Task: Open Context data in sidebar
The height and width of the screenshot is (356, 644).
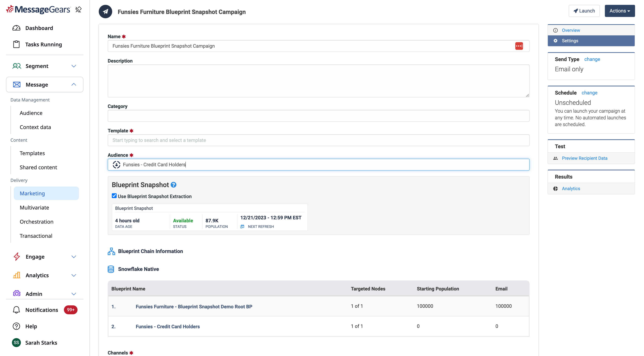Action: point(35,127)
